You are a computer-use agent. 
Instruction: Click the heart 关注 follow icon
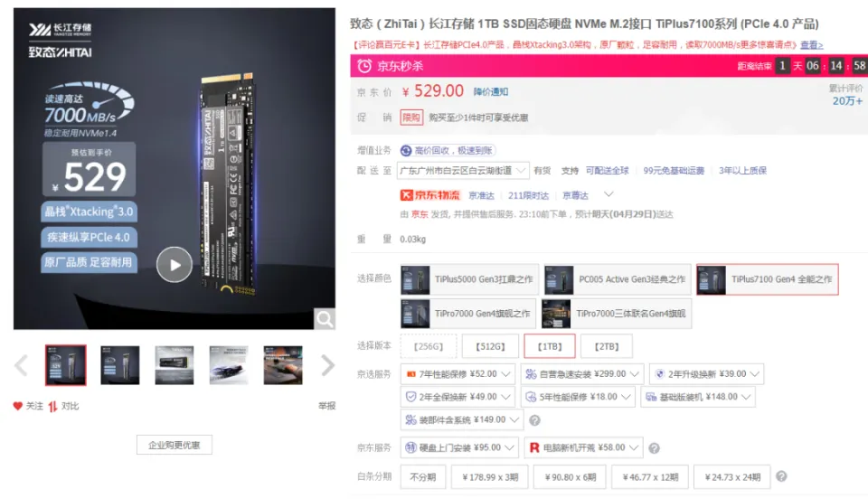18,406
